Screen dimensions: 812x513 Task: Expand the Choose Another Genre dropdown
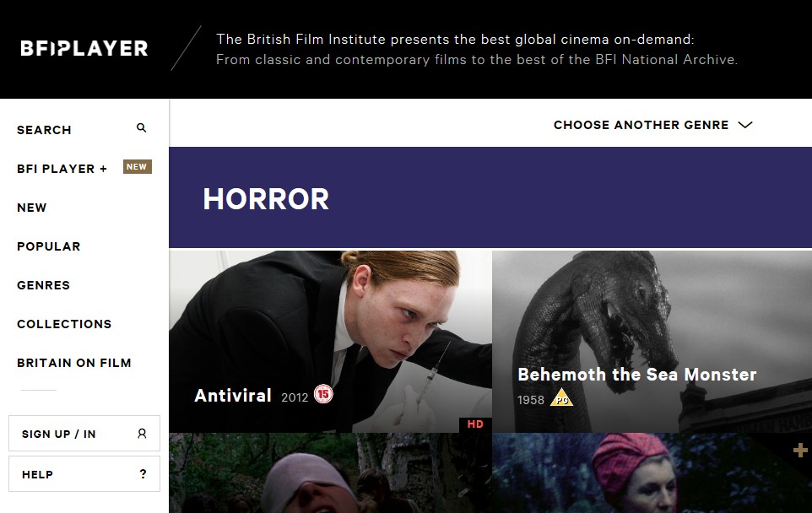click(652, 125)
